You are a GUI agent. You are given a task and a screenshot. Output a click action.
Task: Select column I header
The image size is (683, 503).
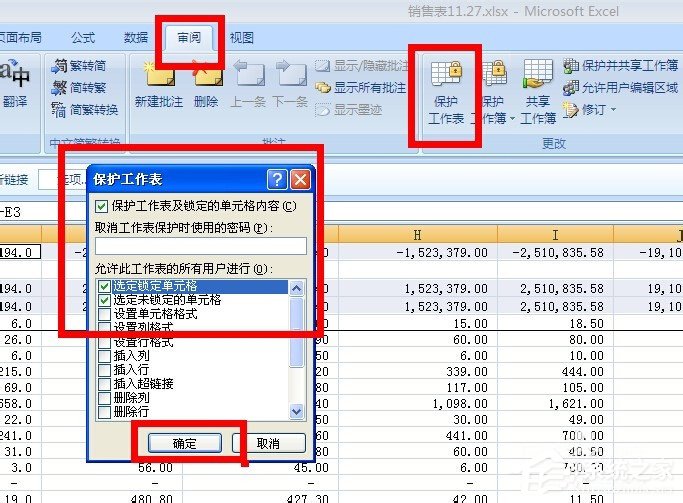coord(555,235)
